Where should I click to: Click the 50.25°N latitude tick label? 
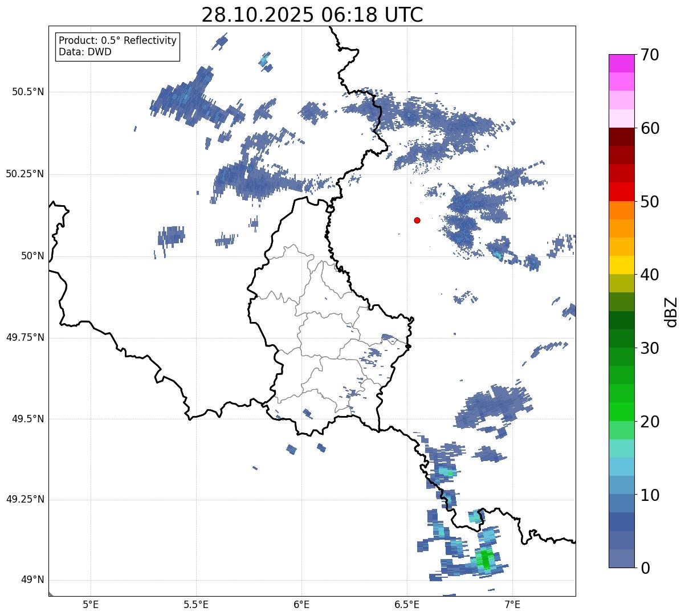click(25, 174)
